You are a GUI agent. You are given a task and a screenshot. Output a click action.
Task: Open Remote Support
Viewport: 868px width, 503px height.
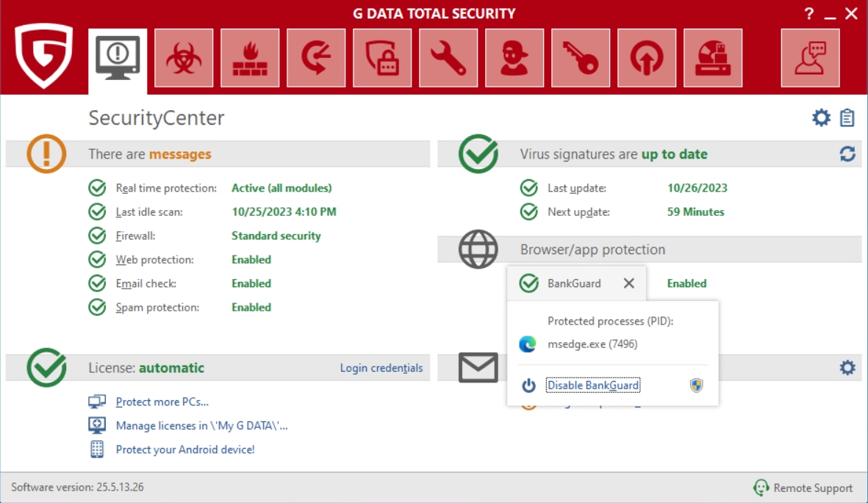pyautogui.click(x=813, y=488)
